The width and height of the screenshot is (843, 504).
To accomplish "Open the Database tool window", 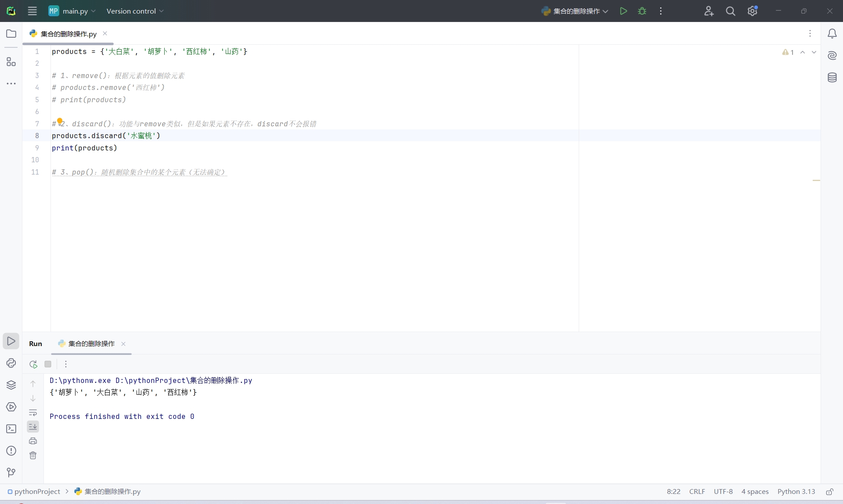I will (x=832, y=78).
